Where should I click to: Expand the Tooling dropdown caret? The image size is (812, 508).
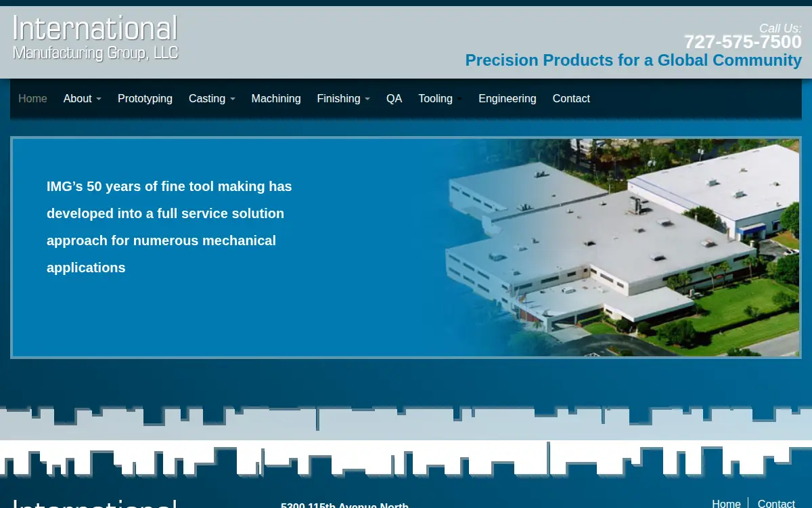point(459,100)
